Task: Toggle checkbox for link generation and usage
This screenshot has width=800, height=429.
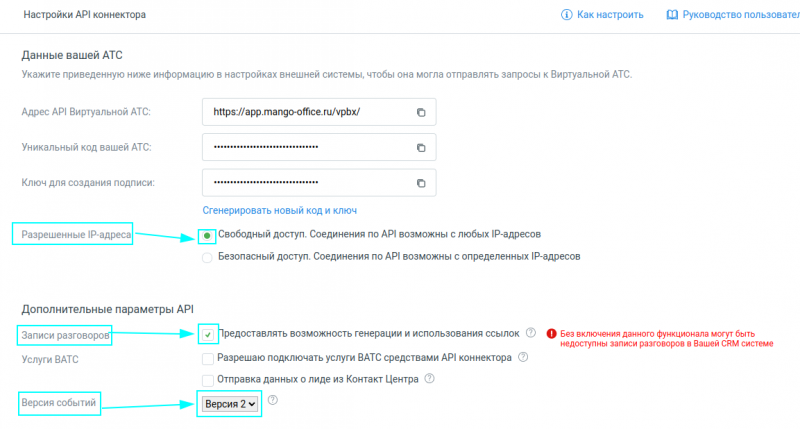Action: [207, 334]
